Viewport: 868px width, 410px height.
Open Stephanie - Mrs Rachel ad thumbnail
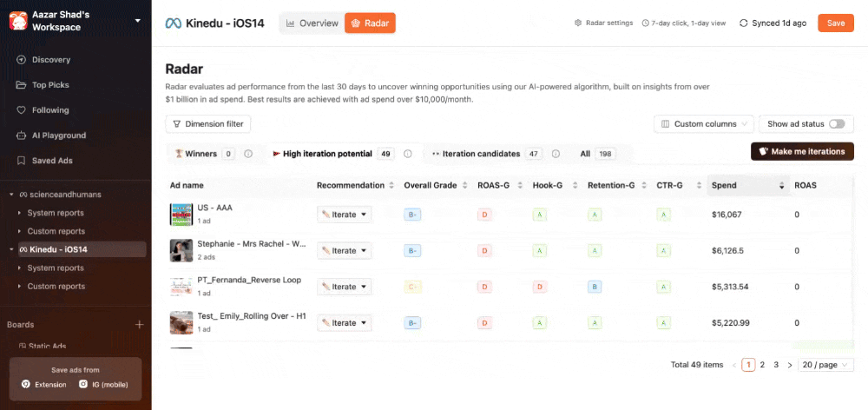tap(181, 250)
